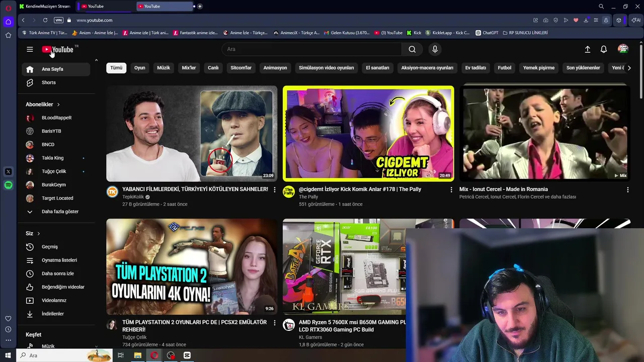Open the YouTube hamburger guide menu
Image resolution: width=644 pixels, height=362 pixels.
30,49
